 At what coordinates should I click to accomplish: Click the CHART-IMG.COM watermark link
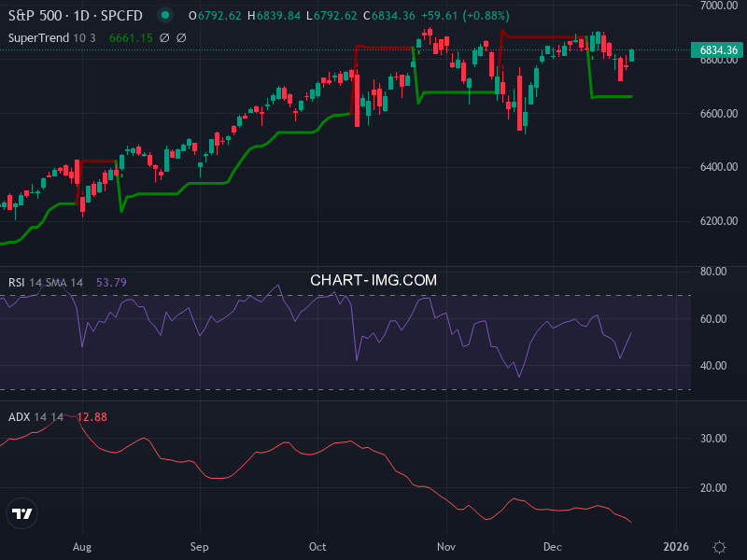click(373, 279)
